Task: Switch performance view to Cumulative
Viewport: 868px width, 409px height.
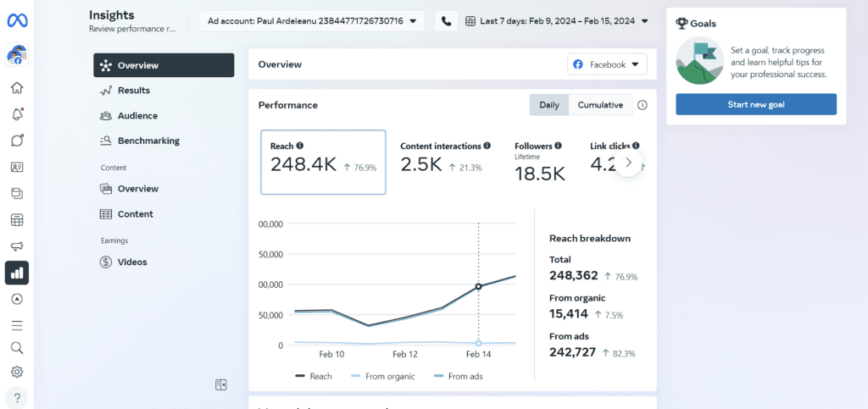Action: point(601,105)
